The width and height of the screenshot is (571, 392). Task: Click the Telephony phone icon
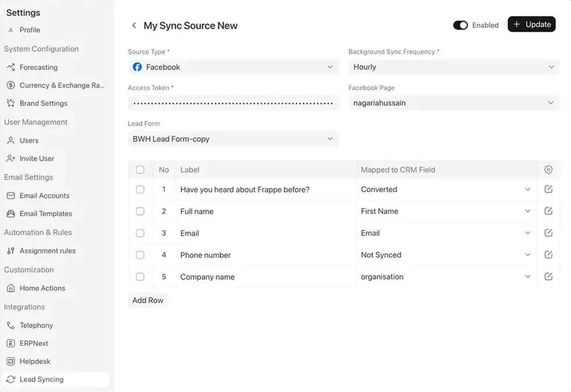(10, 325)
